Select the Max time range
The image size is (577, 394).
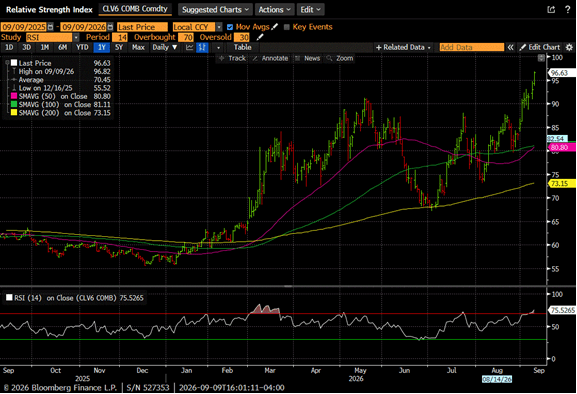(x=138, y=47)
